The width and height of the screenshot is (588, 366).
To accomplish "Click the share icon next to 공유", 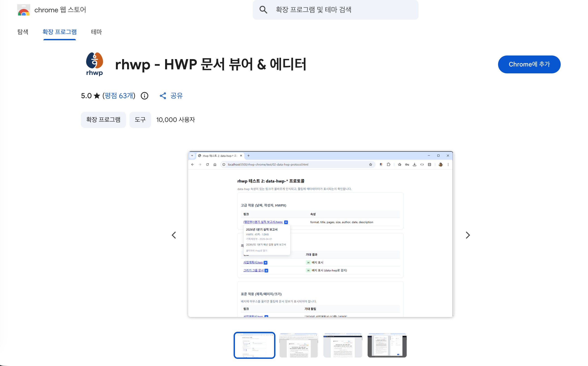I will pos(163,96).
